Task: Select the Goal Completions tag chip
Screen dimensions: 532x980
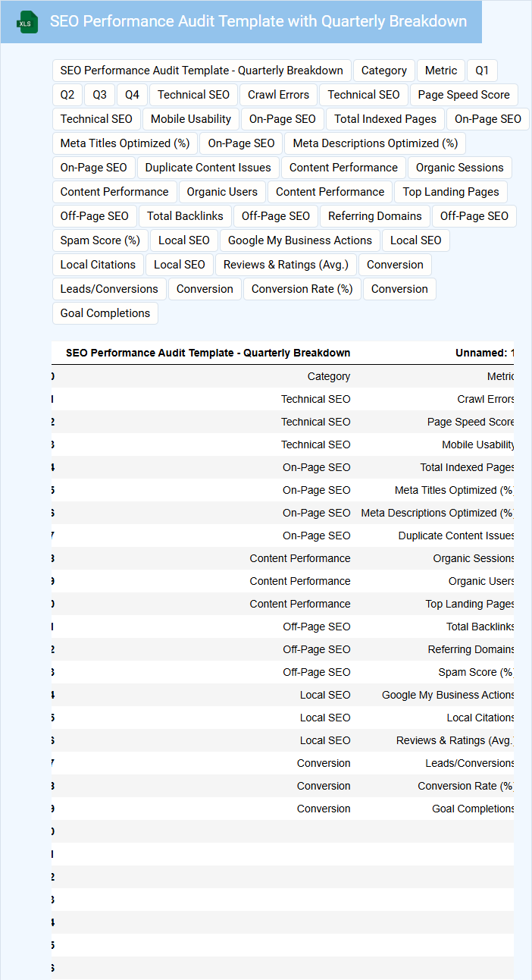Action: 105,313
